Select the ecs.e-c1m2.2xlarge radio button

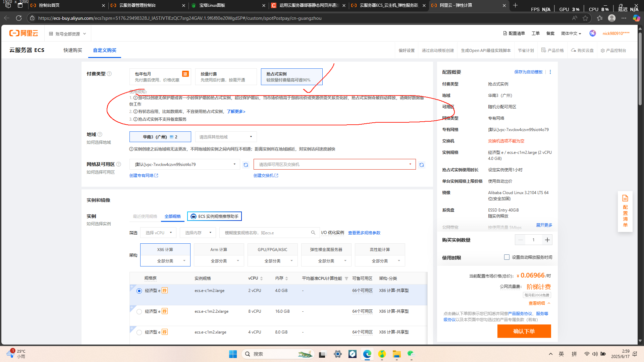coord(139,312)
